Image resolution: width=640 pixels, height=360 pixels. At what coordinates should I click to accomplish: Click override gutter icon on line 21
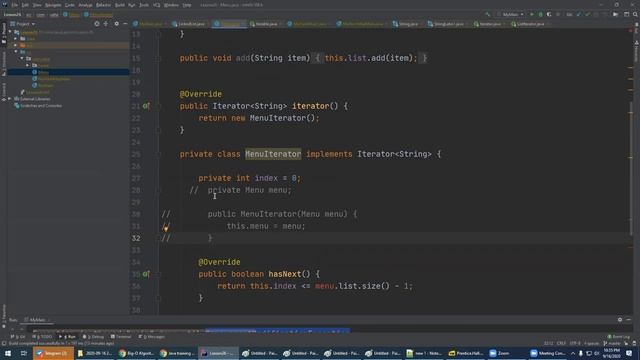pos(146,106)
